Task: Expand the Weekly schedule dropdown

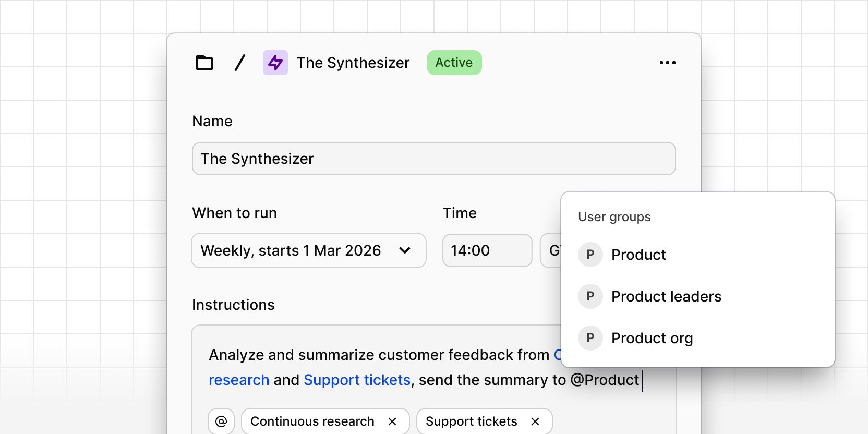Action: point(308,250)
